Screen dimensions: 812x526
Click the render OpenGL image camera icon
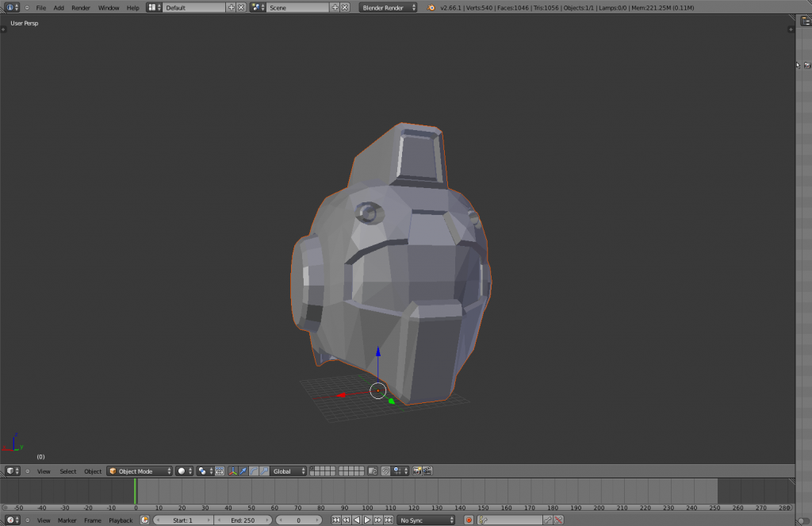tap(417, 471)
